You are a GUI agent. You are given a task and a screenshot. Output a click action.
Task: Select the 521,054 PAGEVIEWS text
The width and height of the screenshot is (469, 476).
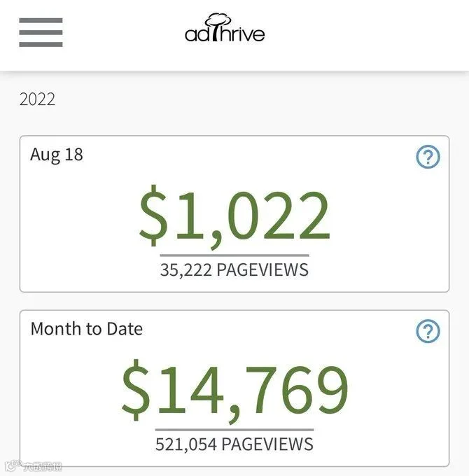coord(234,444)
